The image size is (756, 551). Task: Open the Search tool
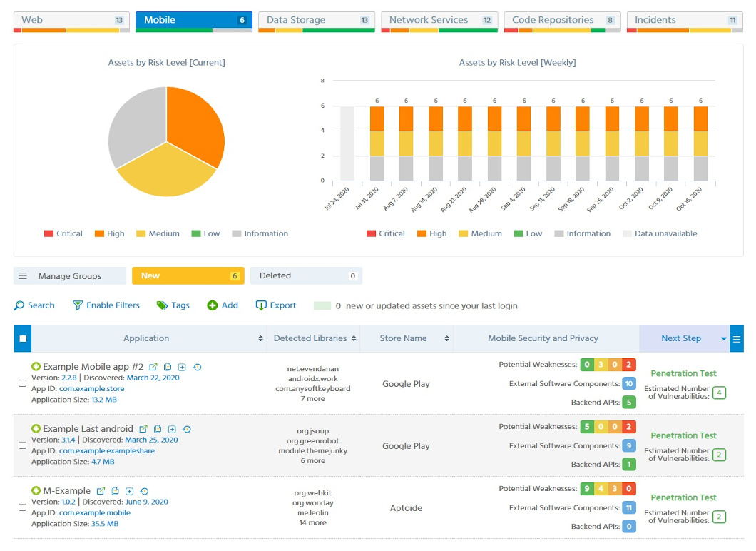click(34, 305)
